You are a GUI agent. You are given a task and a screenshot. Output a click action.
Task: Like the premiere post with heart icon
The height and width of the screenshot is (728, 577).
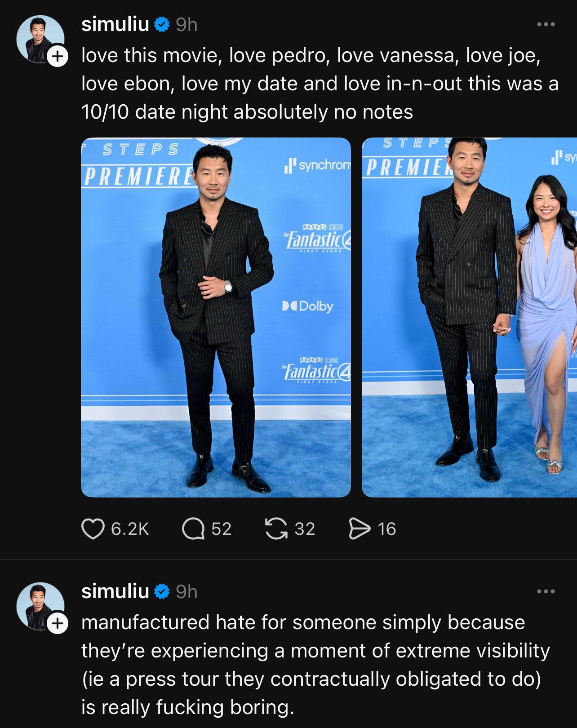93,529
